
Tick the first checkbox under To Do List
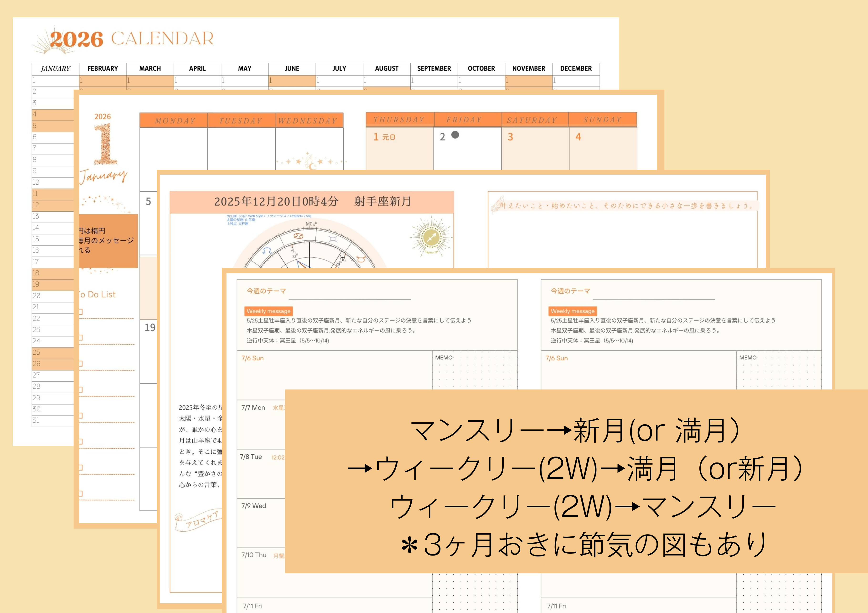pyautogui.click(x=81, y=312)
